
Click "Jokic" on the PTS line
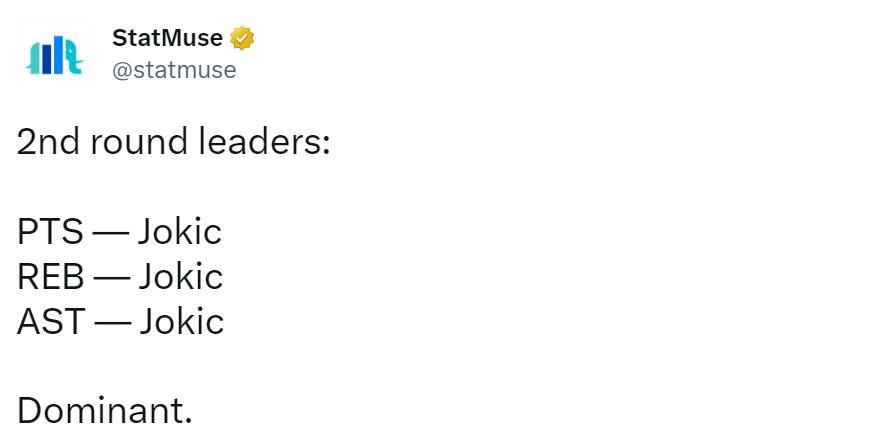click(x=179, y=232)
